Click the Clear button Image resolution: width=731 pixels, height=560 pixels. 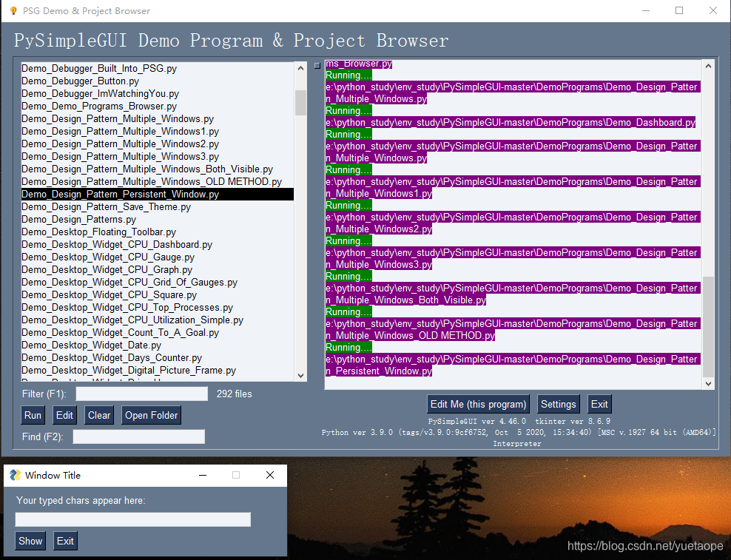(x=99, y=415)
